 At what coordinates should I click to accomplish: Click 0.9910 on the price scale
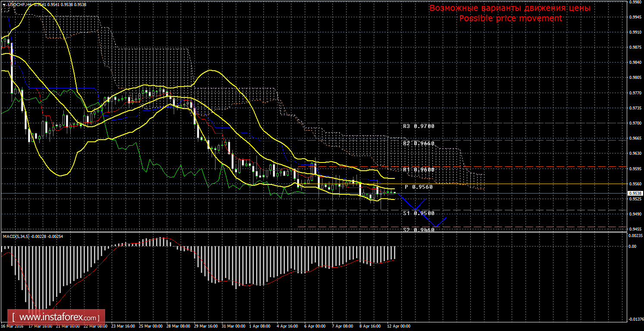point(635,32)
